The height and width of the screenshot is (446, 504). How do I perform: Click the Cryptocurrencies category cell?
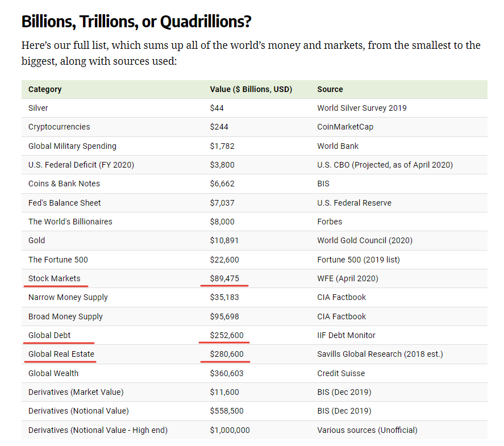click(59, 127)
